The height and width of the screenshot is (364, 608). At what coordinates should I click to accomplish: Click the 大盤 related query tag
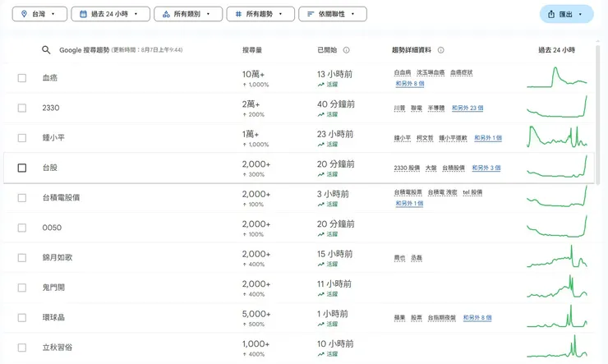(x=431, y=168)
